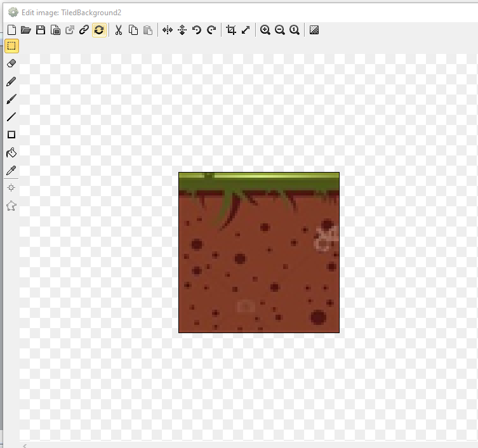Select the rectangle selection tool

pyautogui.click(x=11, y=46)
